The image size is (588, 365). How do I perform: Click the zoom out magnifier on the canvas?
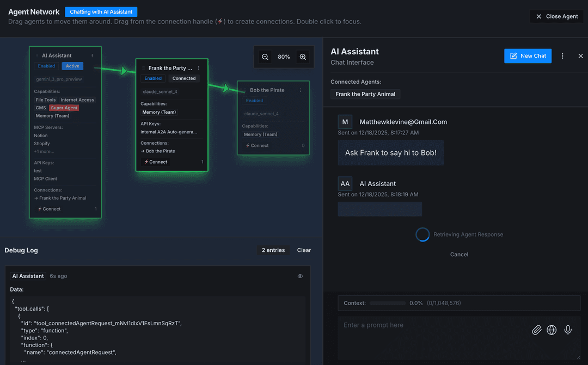265,57
